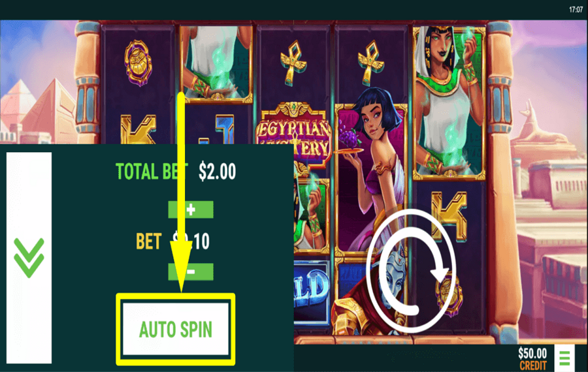Click the Total Bet $2.00 value
Image resolution: width=588 pixels, height=372 pixels.
[217, 172]
